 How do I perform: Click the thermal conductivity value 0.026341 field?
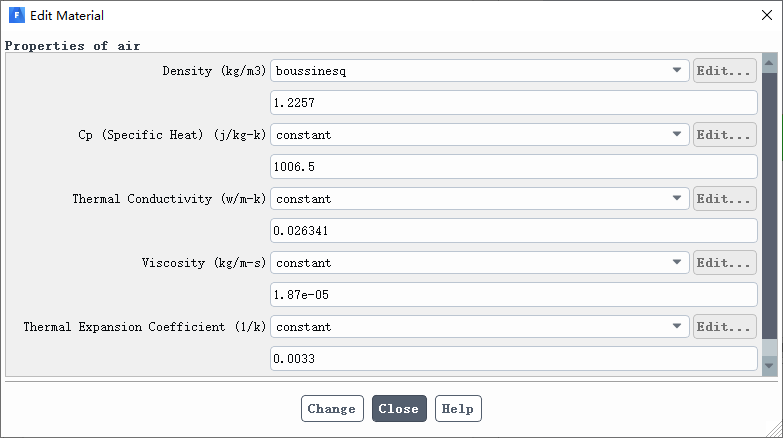514,231
